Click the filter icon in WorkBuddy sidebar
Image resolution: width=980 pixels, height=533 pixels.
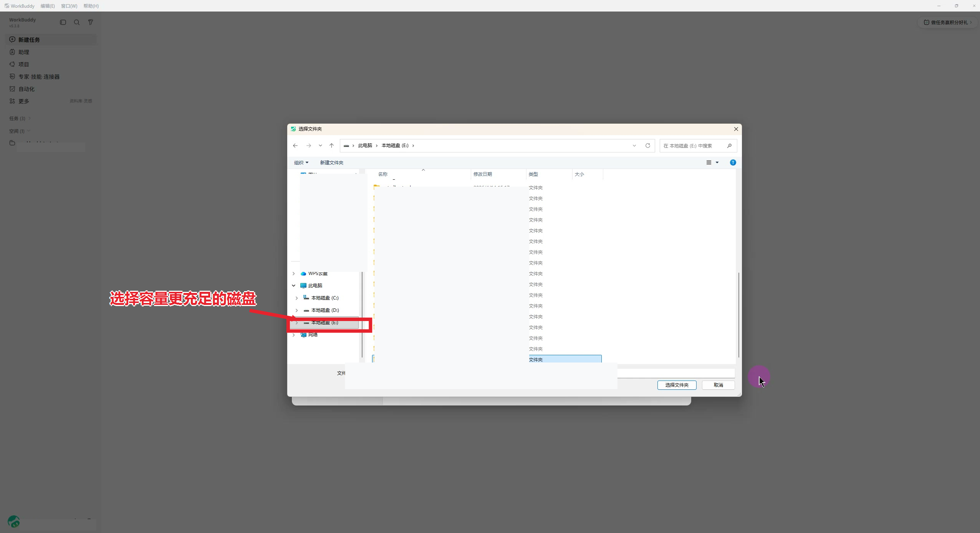pyautogui.click(x=91, y=22)
